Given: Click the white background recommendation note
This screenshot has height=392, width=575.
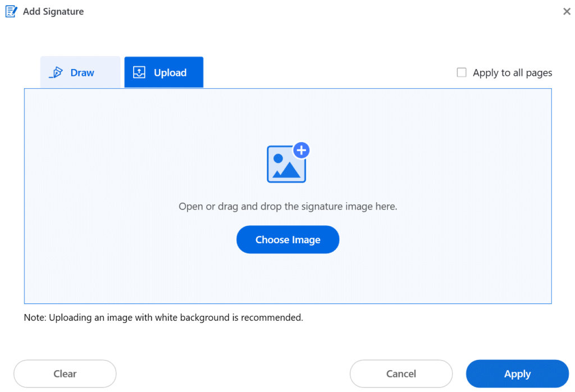Looking at the screenshot, I should (x=163, y=317).
